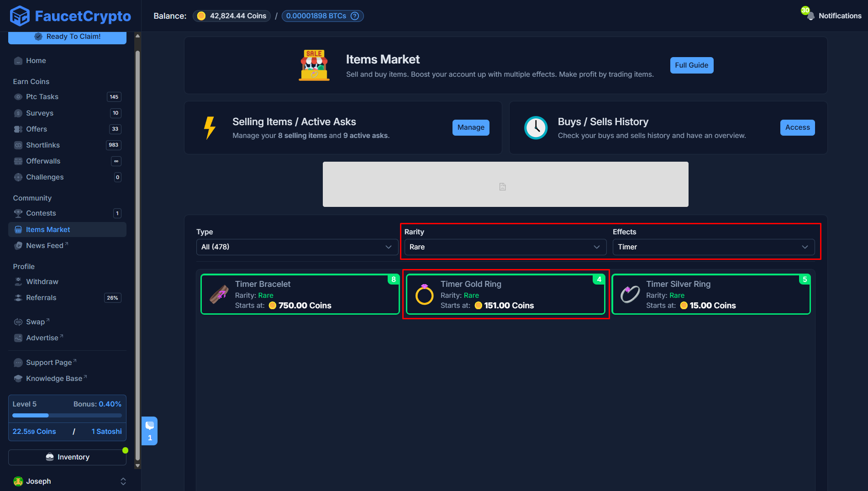Click Access for Buys / Sells History

click(x=797, y=127)
